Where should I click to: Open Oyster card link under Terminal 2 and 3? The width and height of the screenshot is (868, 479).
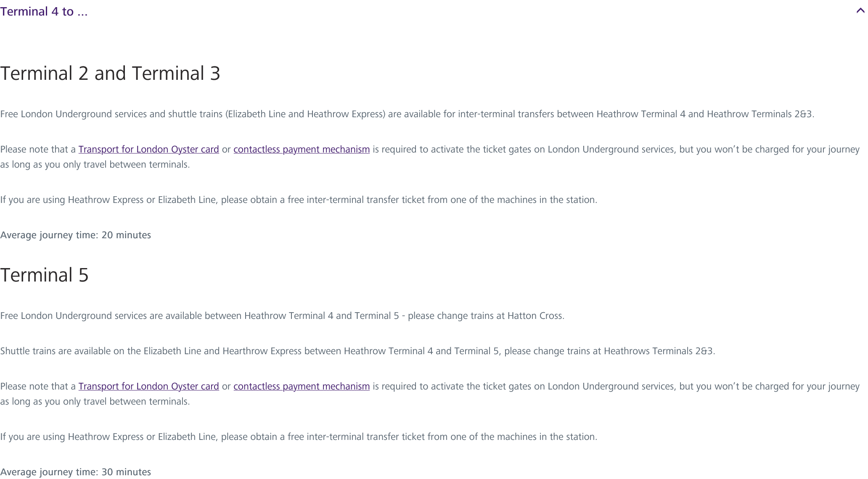coord(148,150)
